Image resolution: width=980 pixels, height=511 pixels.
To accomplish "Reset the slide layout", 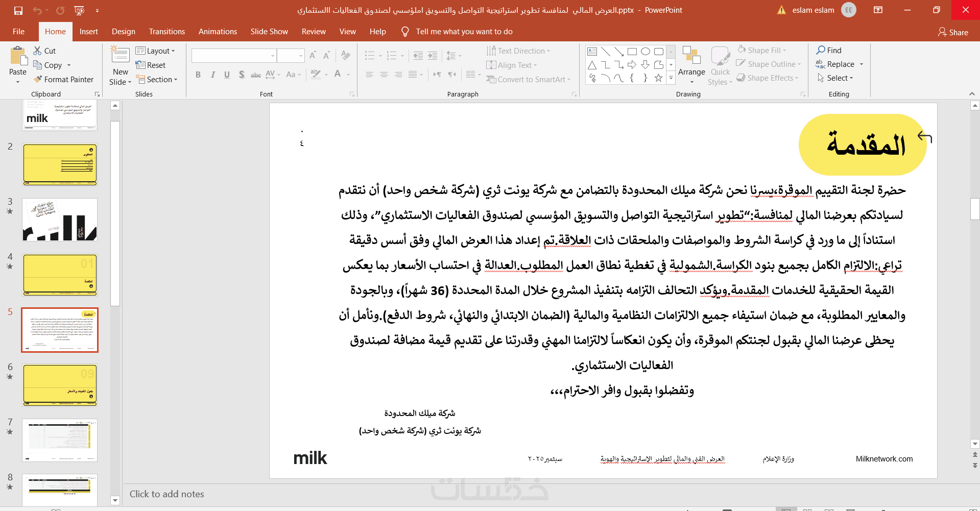I will coord(151,65).
